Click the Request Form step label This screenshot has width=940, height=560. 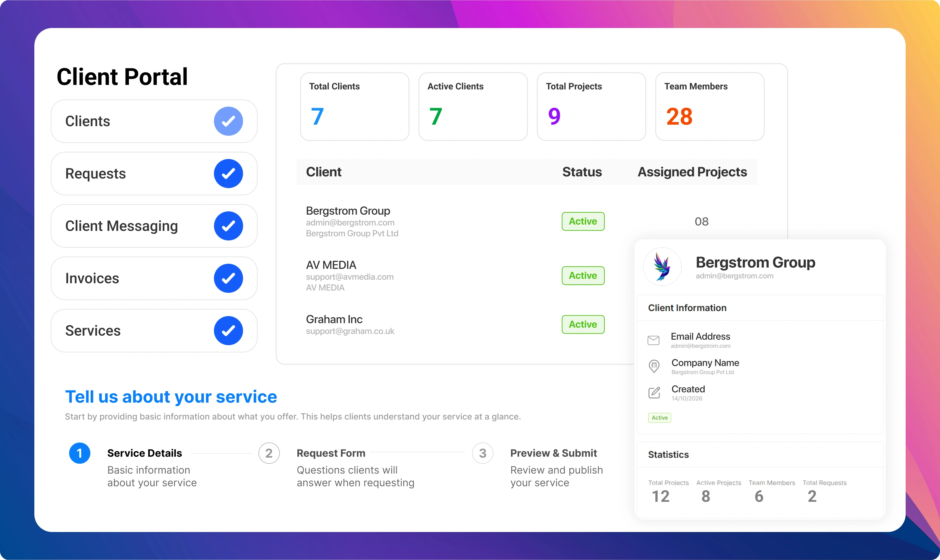[331, 453]
